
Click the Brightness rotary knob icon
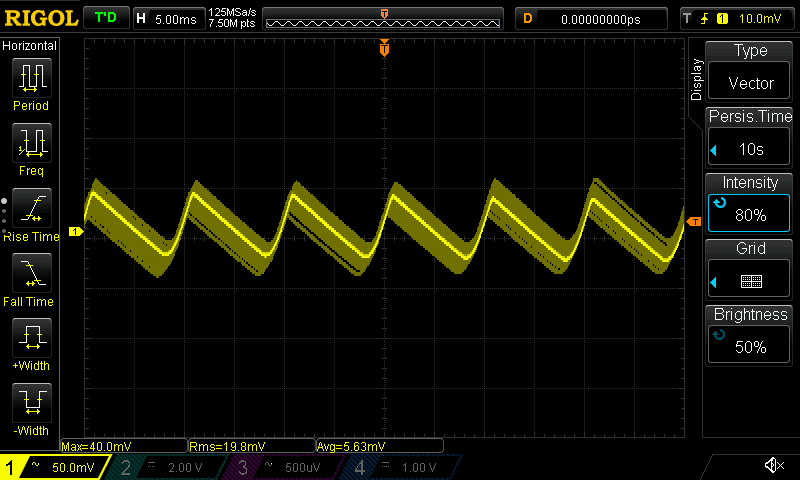tap(719, 335)
